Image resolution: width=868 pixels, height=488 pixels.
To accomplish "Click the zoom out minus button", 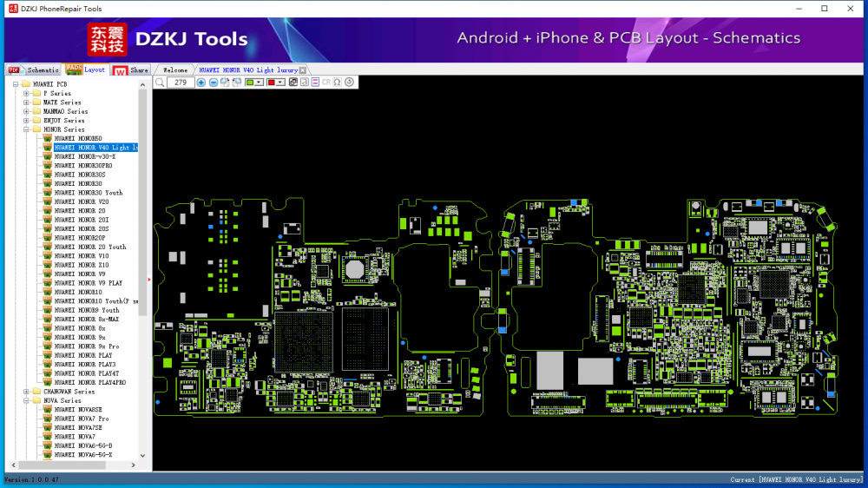I will 214,82.
